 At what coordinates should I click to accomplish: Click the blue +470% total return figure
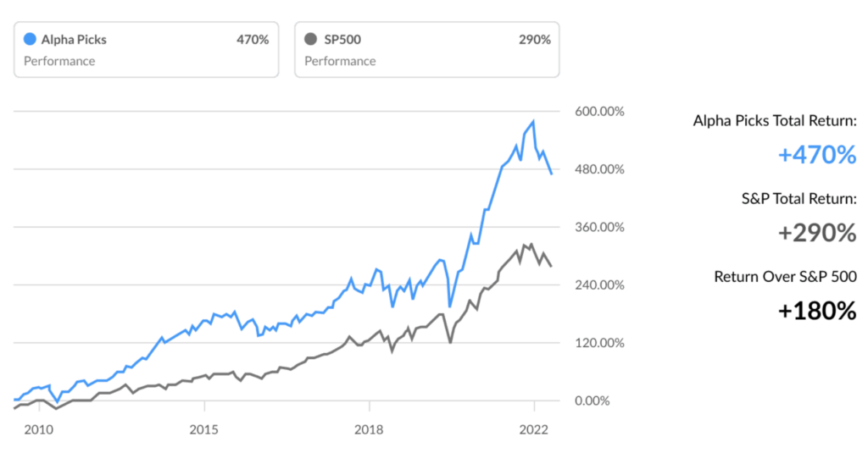(x=817, y=155)
